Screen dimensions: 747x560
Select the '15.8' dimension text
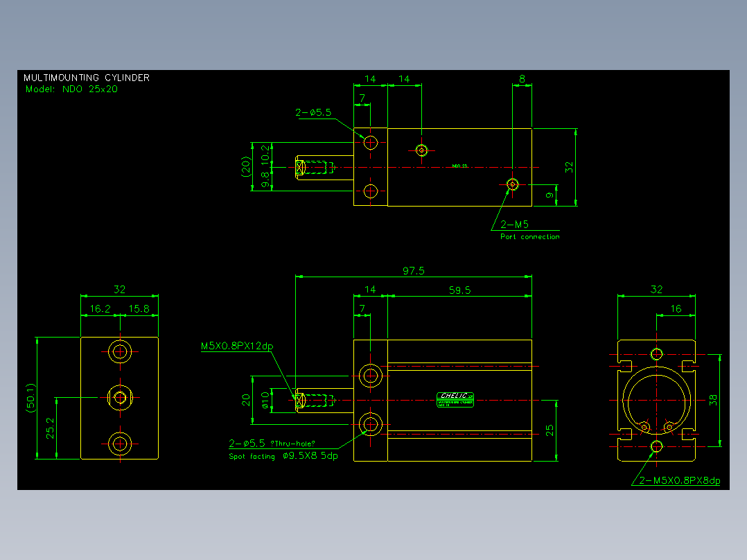click(x=139, y=309)
